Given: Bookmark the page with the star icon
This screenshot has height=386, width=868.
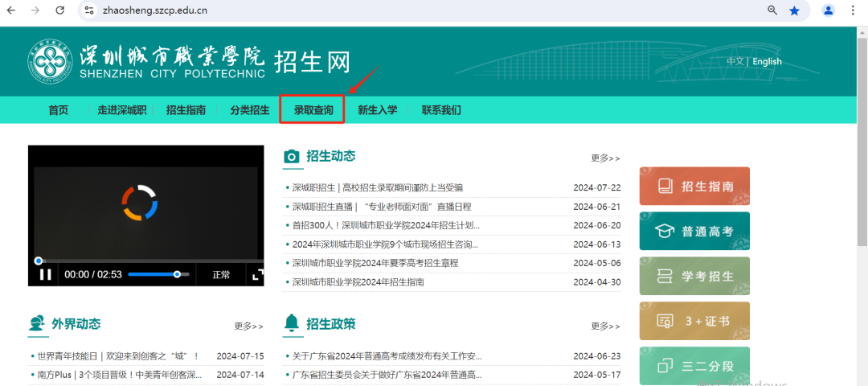Looking at the screenshot, I should point(794,10).
